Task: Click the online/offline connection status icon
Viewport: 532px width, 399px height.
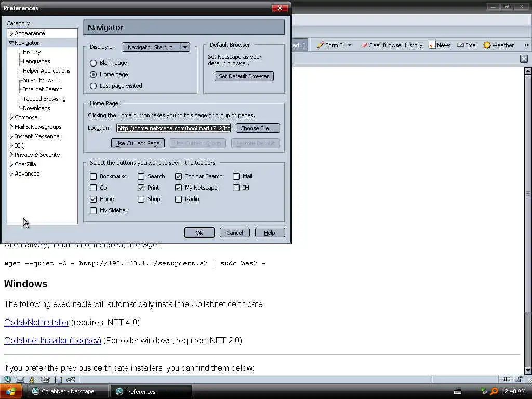Action: click(506, 379)
